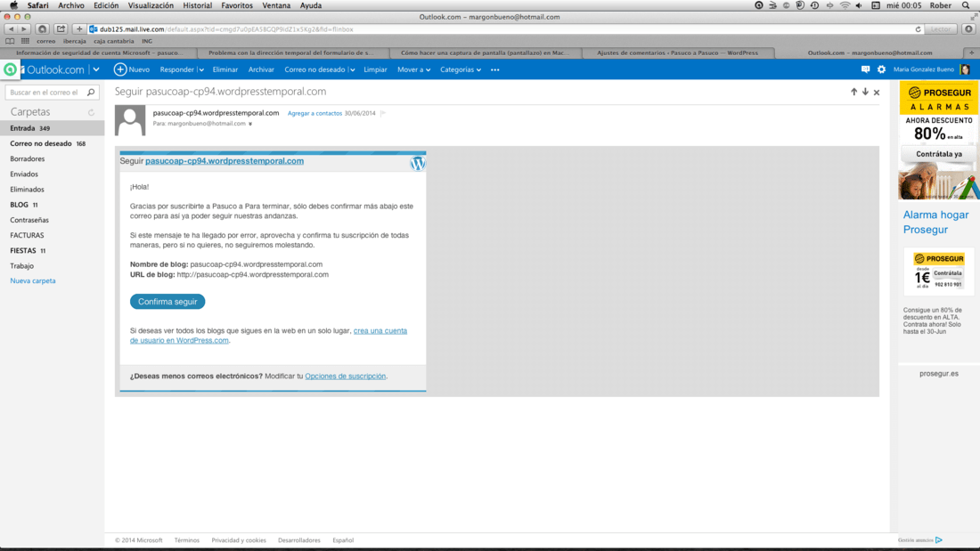The width and height of the screenshot is (980, 551).
Task: Go to next message with down arrow
Action: (865, 92)
